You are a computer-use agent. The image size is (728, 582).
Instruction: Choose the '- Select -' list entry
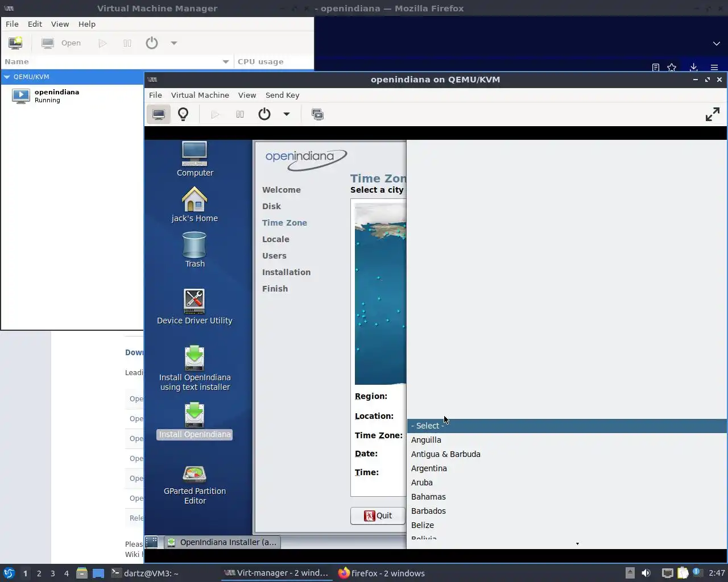[566, 426]
